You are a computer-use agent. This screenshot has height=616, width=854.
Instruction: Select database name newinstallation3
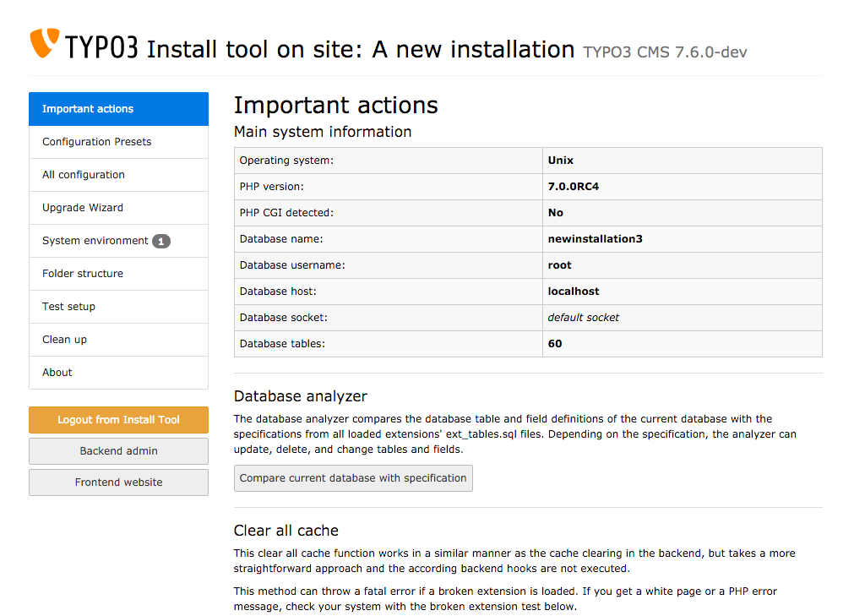click(x=595, y=238)
